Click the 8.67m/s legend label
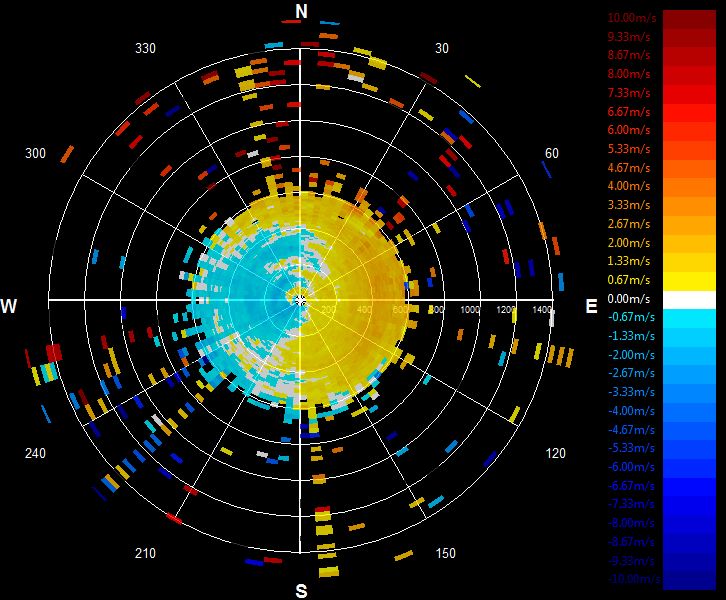 tap(629, 55)
